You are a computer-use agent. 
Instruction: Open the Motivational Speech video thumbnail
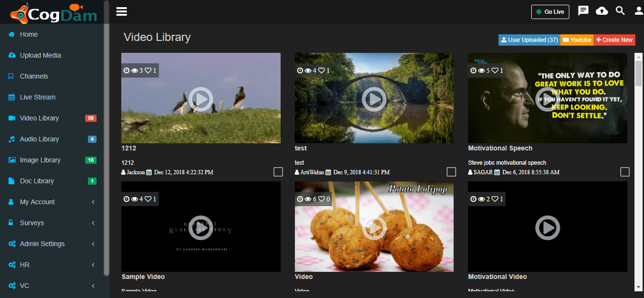pyautogui.click(x=547, y=98)
